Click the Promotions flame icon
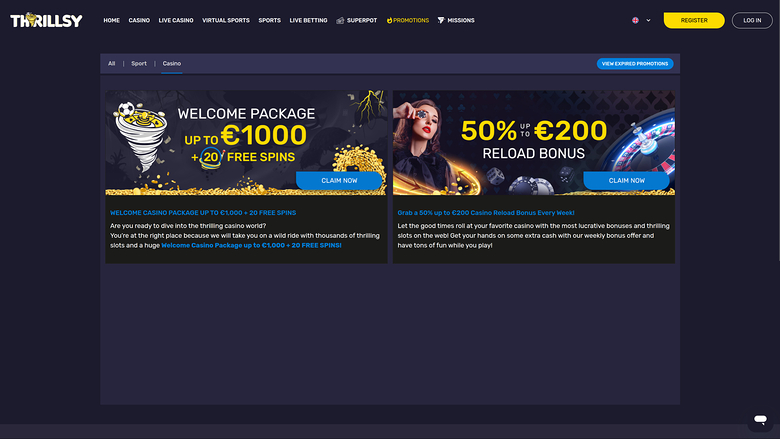 coord(389,20)
